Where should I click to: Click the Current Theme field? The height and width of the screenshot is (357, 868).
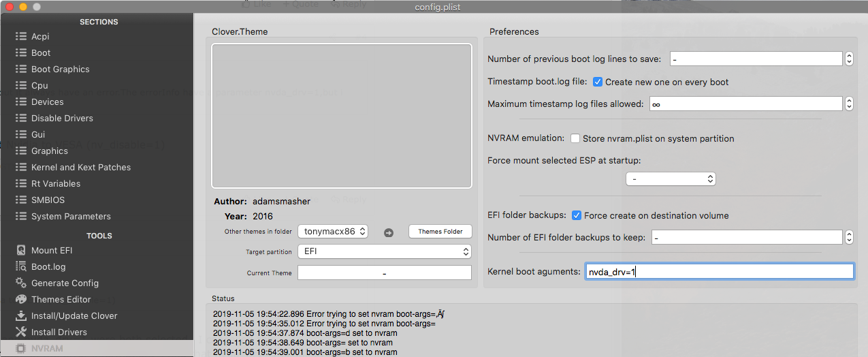pos(385,273)
